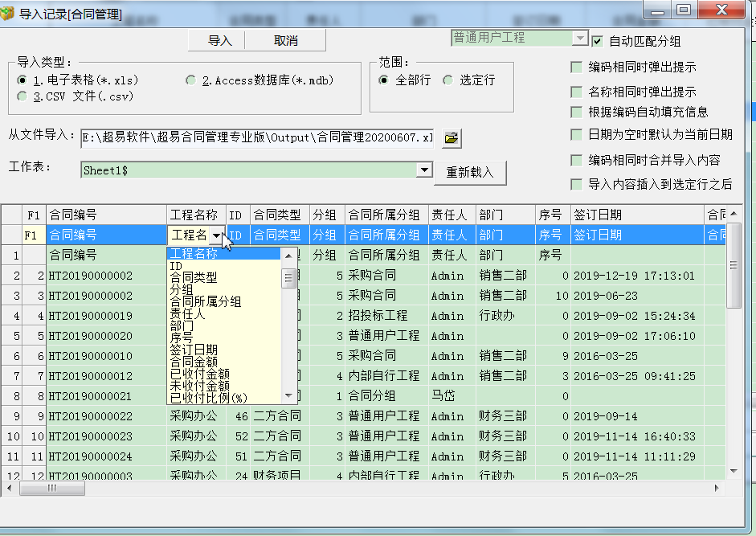
Task: Choose 签订日期 in the dropdown list
Action: (193, 350)
